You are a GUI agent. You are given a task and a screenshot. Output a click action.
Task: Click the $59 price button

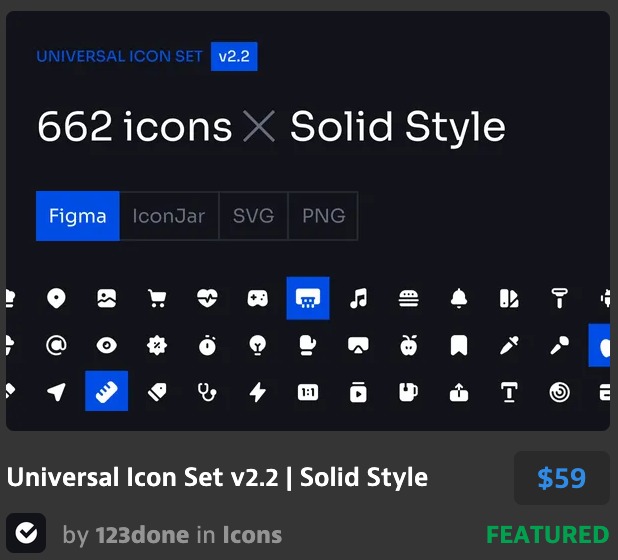point(562,478)
